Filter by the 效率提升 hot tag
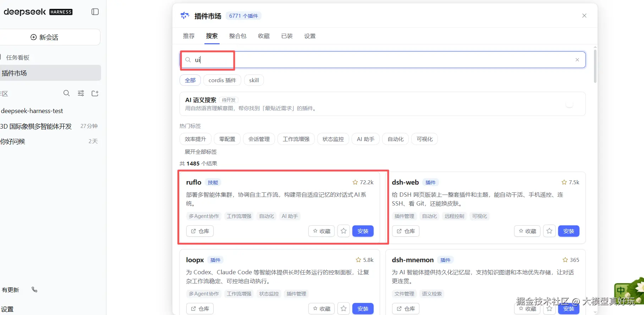This screenshot has height=315, width=644. (196, 139)
